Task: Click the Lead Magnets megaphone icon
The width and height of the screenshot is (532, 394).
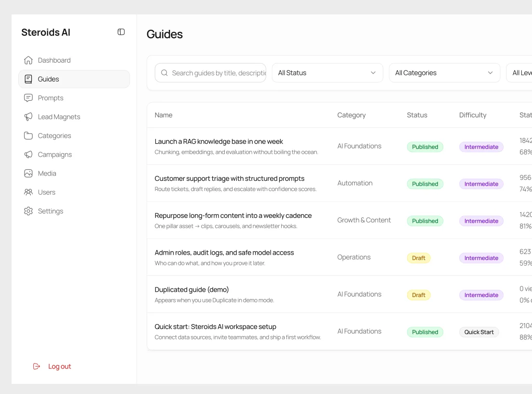Action: coord(28,117)
